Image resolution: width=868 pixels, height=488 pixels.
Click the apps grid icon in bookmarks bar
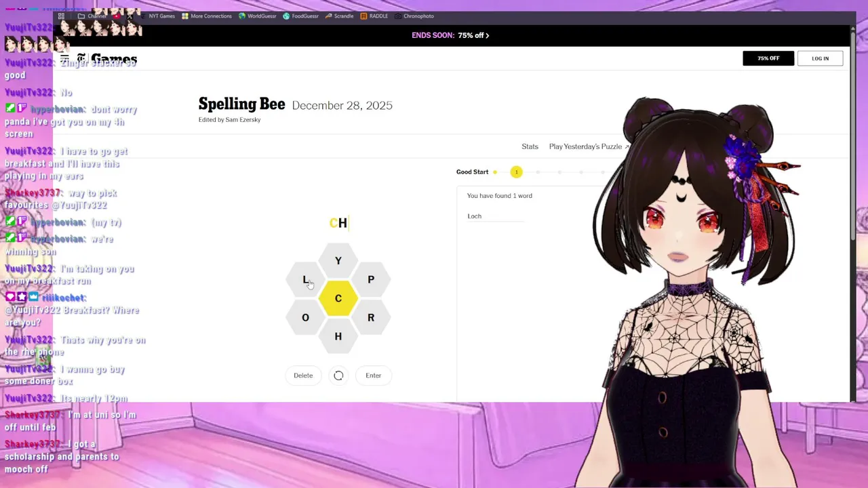(61, 16)
